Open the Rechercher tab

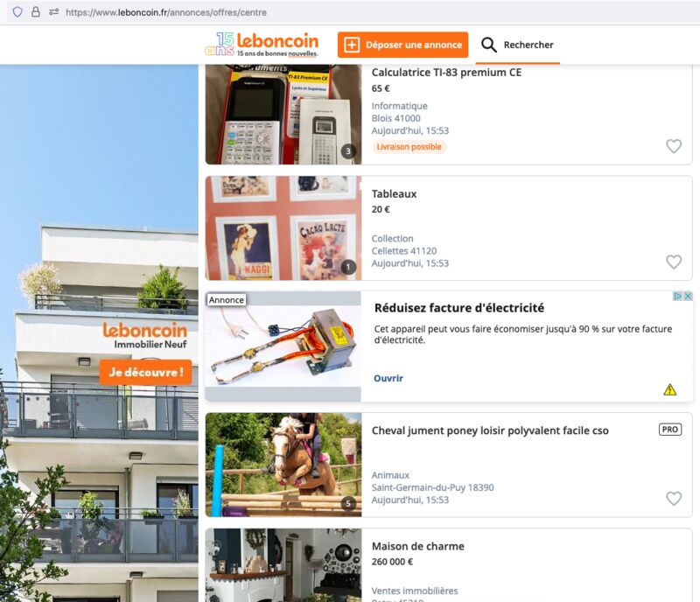517,45
